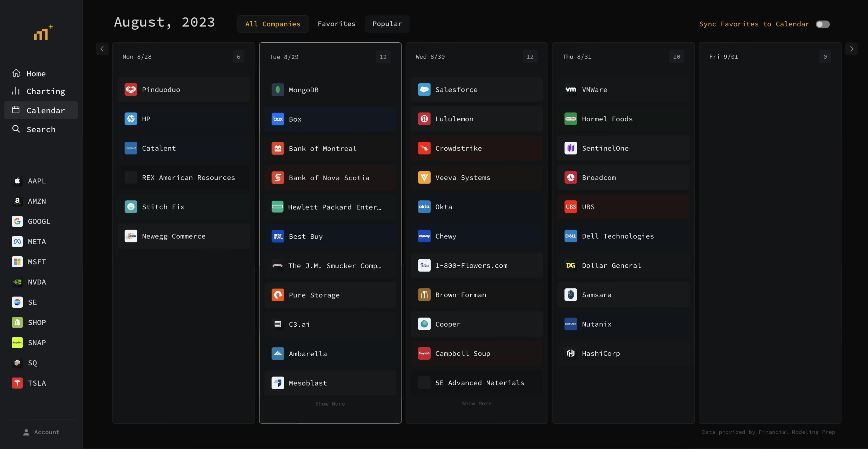Click the Okta logo icon

point(424,207)
